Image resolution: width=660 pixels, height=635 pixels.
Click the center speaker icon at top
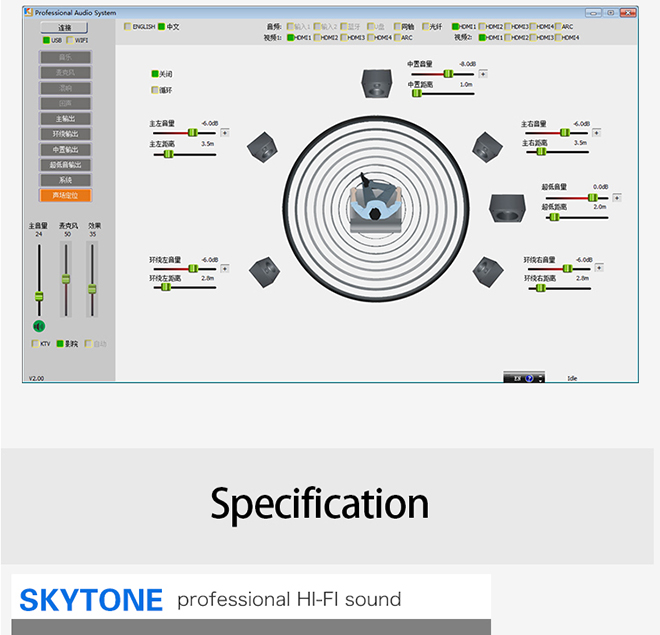point(376,84)
